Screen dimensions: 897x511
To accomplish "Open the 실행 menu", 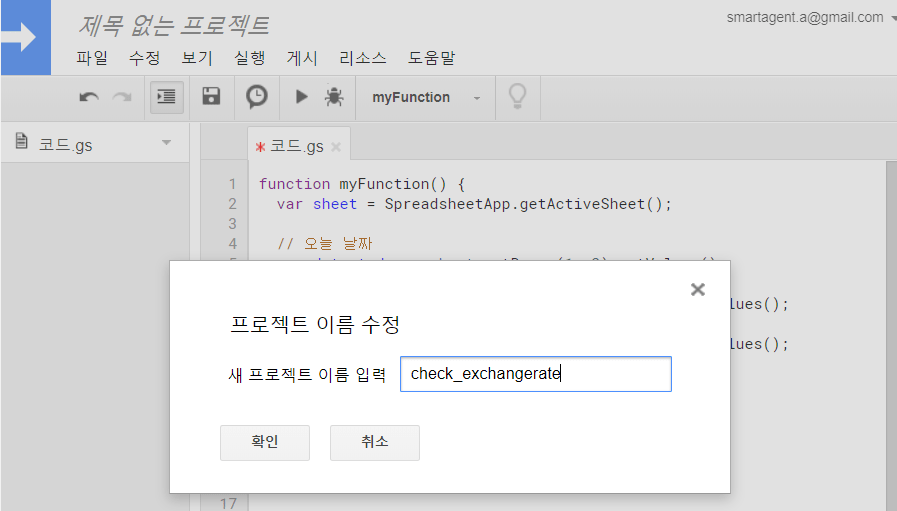I will tap(249, 58).
